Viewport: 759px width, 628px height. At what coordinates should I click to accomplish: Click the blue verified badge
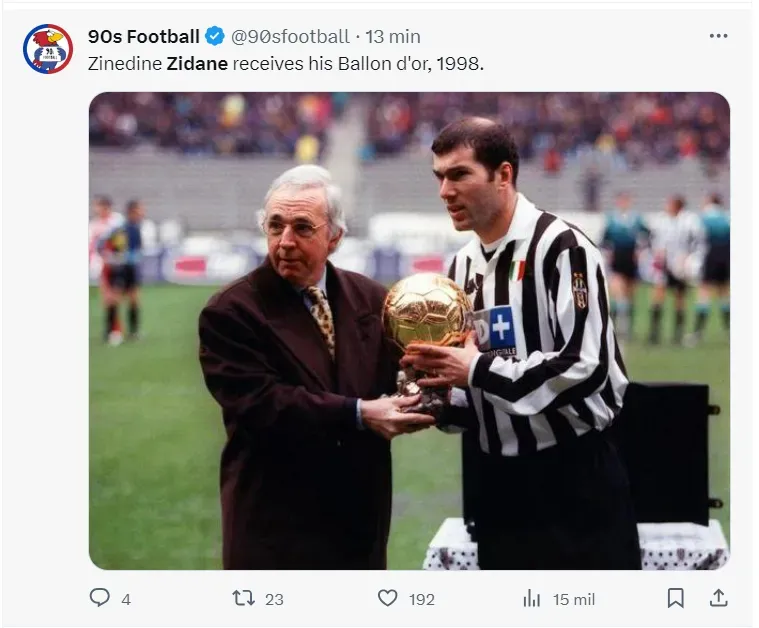click(214, 37)
